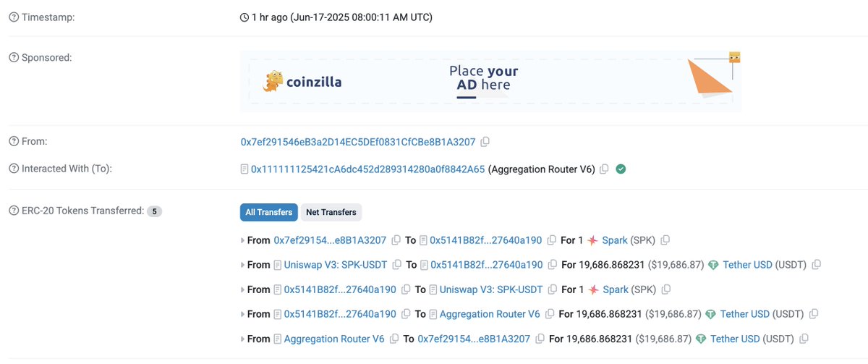Open Uniswap V3: SPK-USDT link in second row

tap(336, 265)
